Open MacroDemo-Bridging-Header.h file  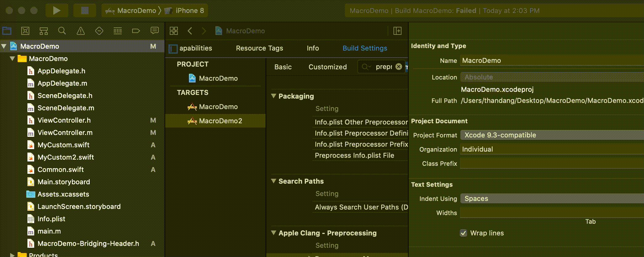(88, 243)
